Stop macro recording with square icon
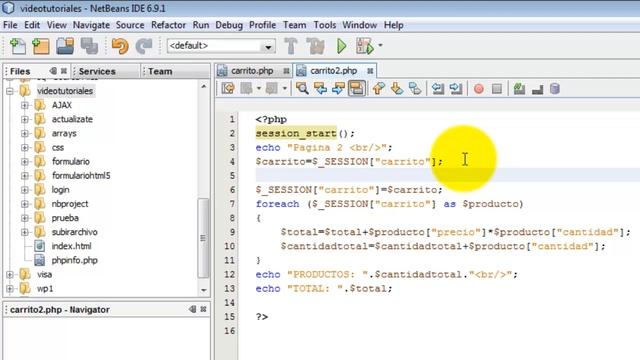Viewport: 640px width, 360px height. point(497,89)
